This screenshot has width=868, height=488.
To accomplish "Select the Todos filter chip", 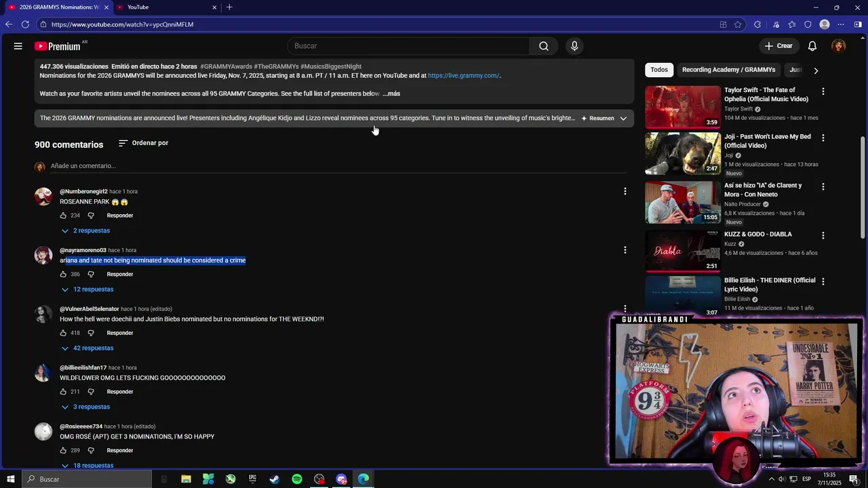I will point(659,70).
